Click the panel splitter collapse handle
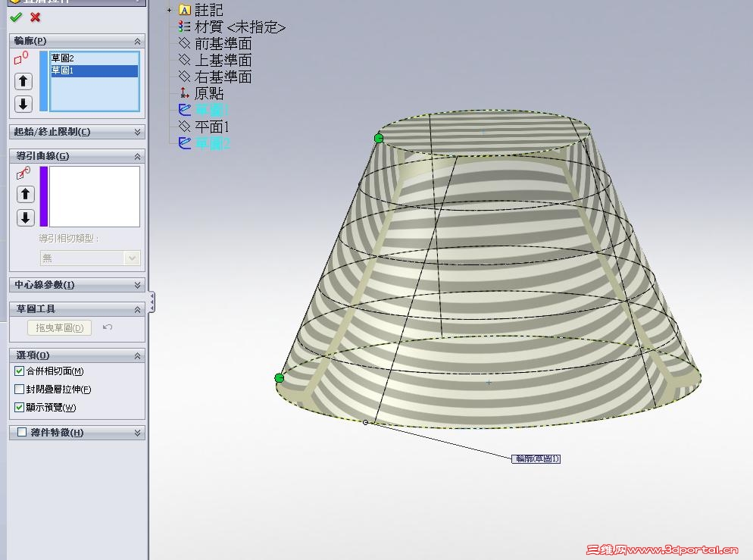This screenshot has width=753, height=560. (152, 302)
